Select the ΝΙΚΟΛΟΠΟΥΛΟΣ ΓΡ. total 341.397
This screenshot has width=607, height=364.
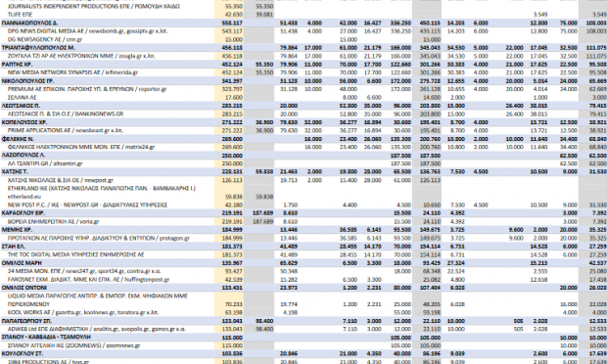[x=232, y=81]
